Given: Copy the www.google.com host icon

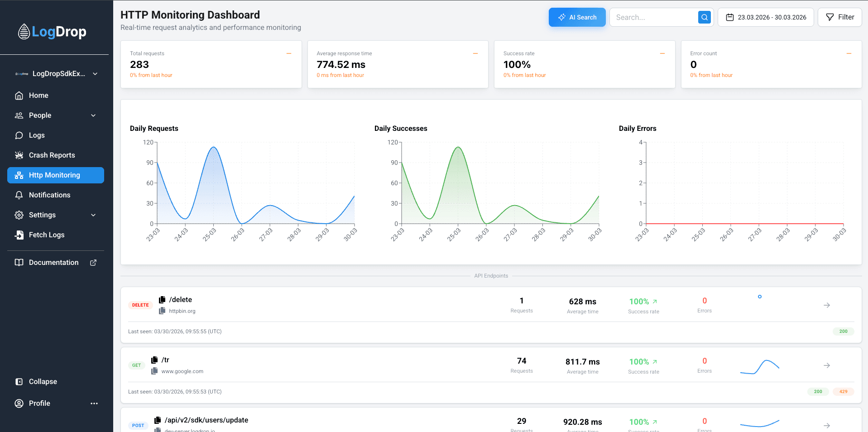Looking at the screenshot, I should click(x=154, y=371).
